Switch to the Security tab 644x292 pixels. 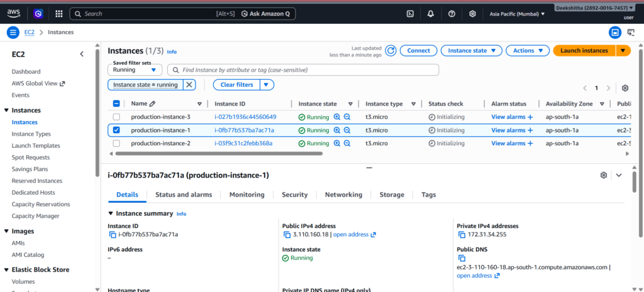click(x=294, y=195)
